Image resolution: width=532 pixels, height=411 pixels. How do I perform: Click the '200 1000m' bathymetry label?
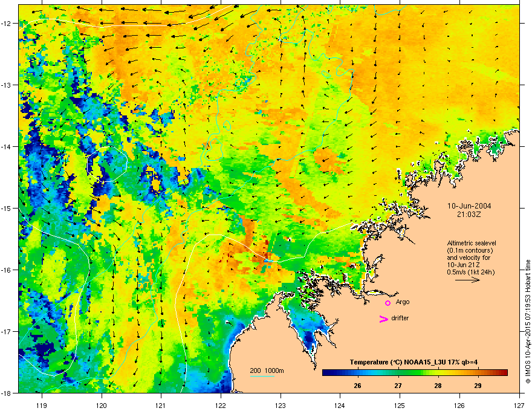(267, 371)
